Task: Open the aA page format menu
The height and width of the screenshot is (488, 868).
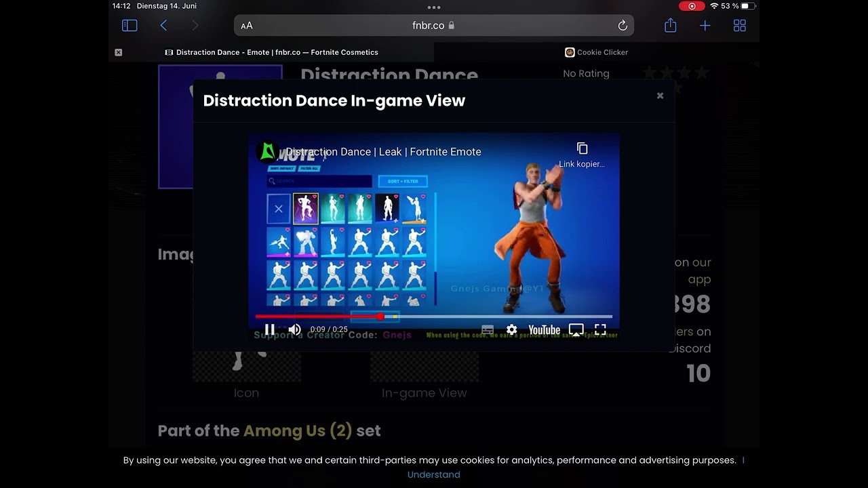Action: [247, 26]
